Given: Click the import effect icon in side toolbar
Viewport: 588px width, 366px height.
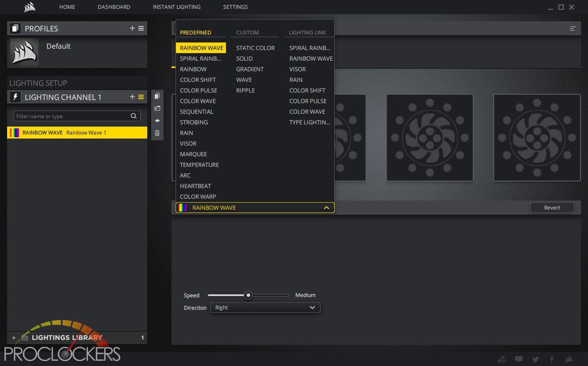Looking at the screenshot, I should pos(157,108).
